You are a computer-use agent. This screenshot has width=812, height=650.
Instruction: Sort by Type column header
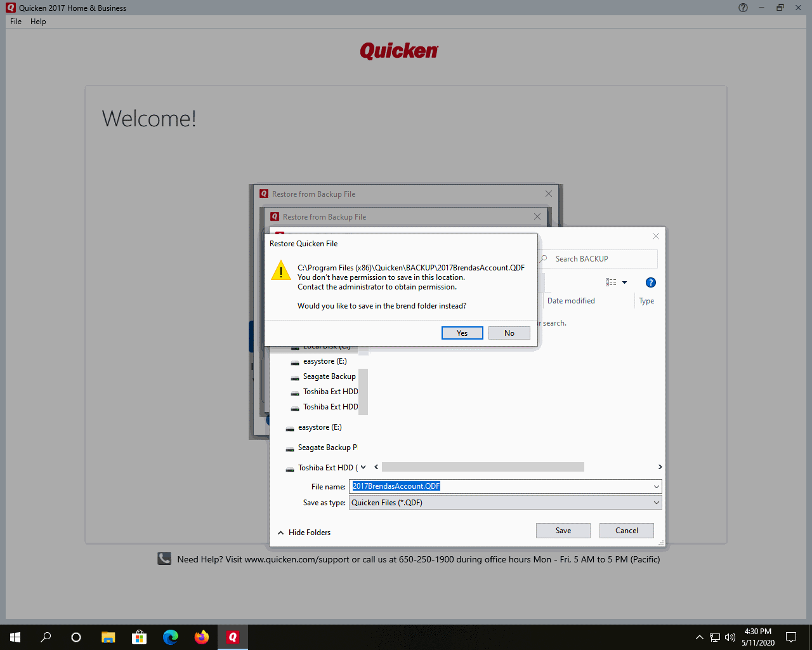646,301
